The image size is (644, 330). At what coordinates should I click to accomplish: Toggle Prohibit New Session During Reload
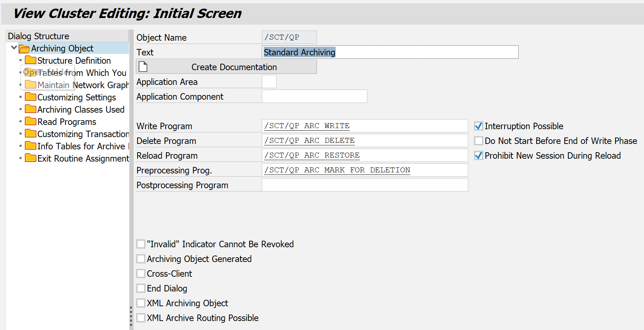479,155
